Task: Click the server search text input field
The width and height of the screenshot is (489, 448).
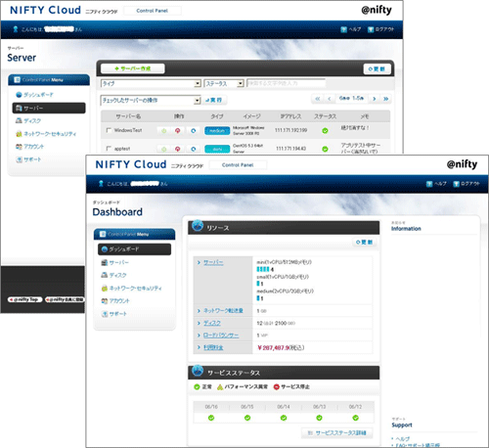Action: click(286, 83)
